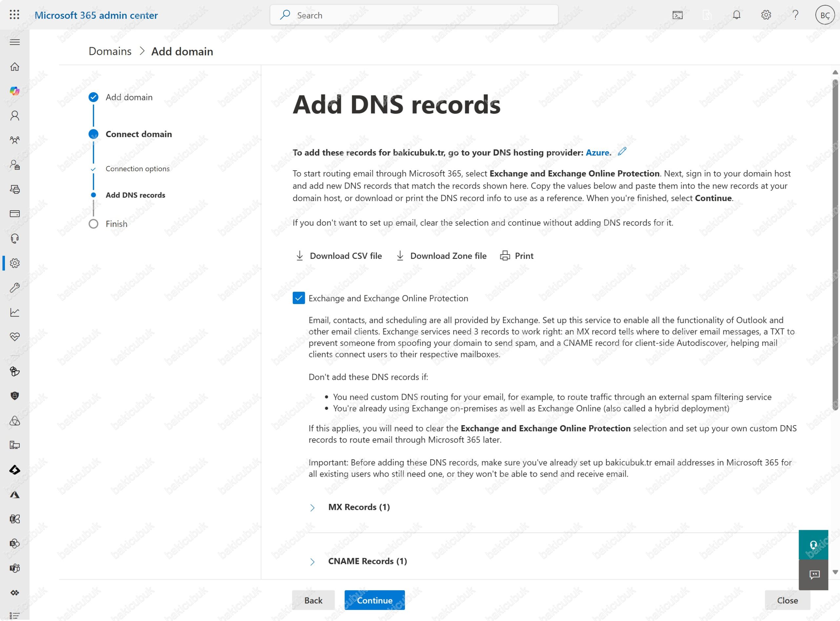
Task: Click the feedback chat floating icon
Action: tap(814, 574)
